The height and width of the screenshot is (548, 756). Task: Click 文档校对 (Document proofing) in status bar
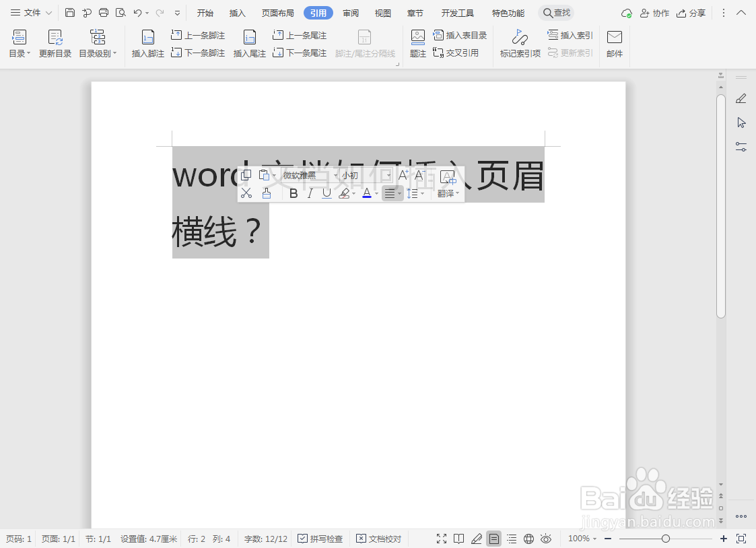379,539
